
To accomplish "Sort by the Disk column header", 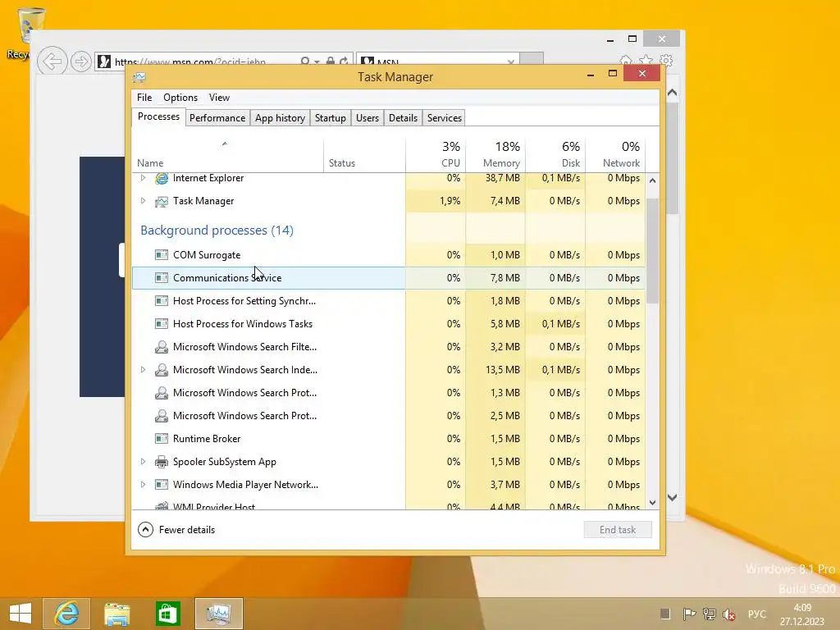I will pyautogui.click(x=555, y=155).
